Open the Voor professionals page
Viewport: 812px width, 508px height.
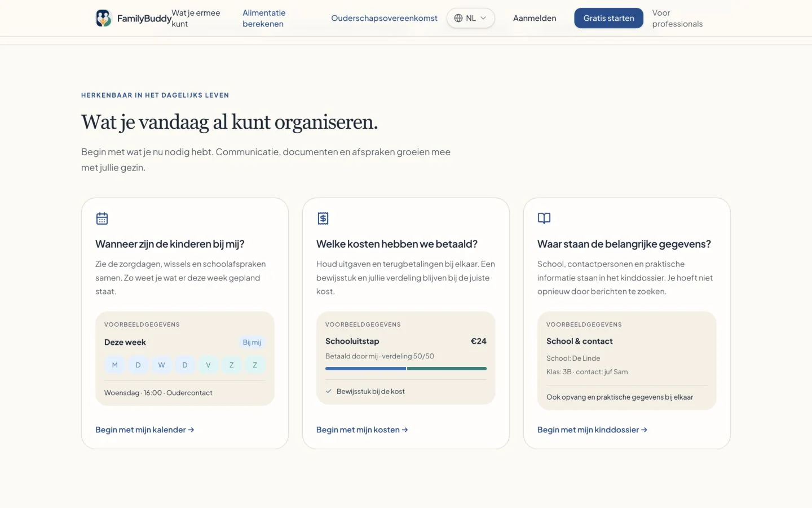pos(677,18)
